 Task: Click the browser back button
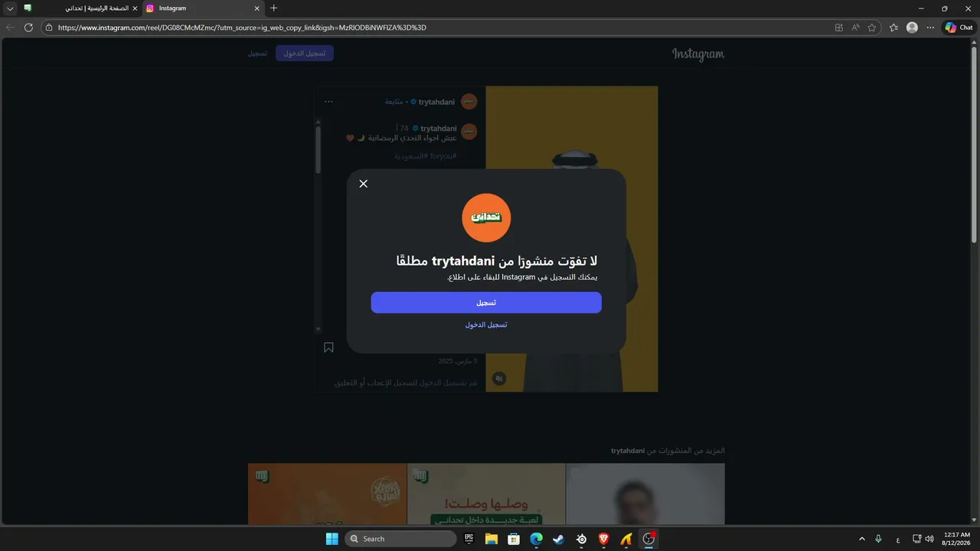pyautogui.click(x=11, y=28)
